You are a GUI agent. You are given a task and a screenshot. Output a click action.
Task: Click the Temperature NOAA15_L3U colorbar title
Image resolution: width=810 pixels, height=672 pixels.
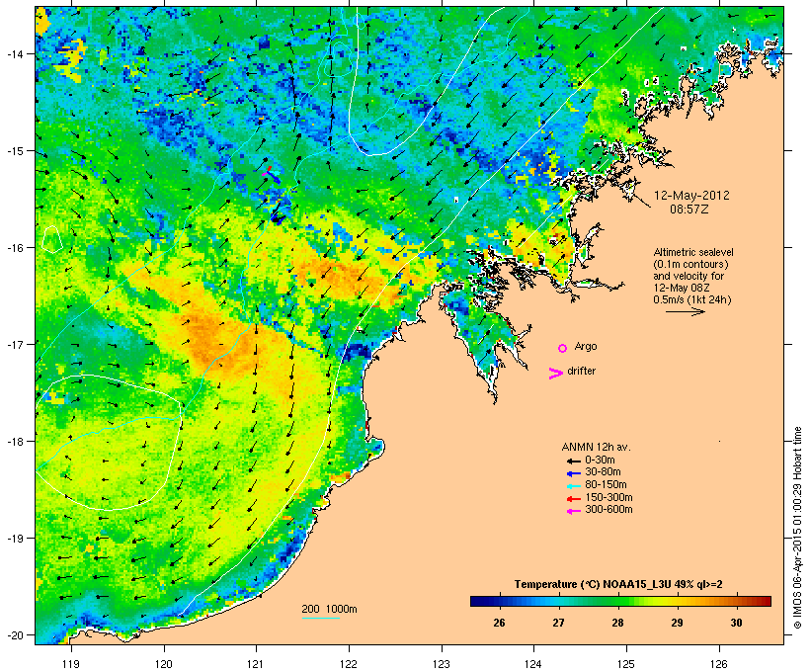click(618, 585)
